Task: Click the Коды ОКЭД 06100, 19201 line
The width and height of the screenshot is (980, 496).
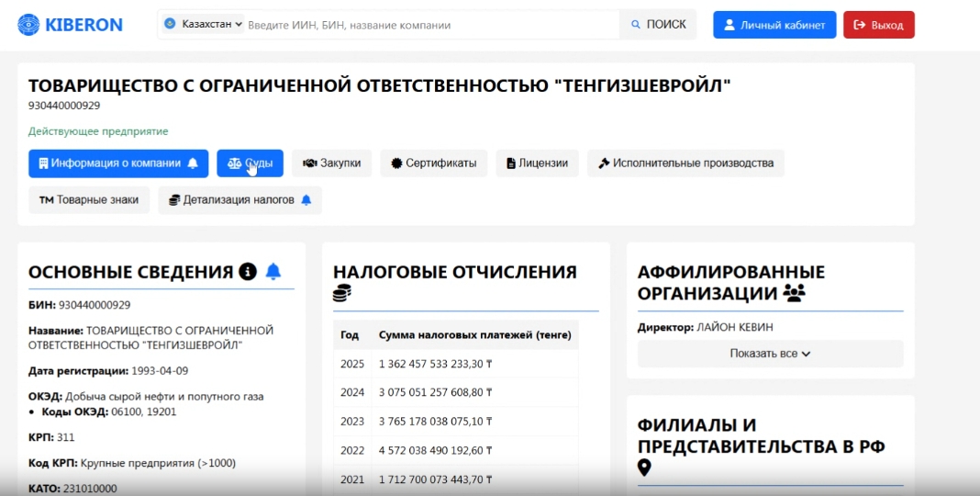Action: tap(109, 411)
